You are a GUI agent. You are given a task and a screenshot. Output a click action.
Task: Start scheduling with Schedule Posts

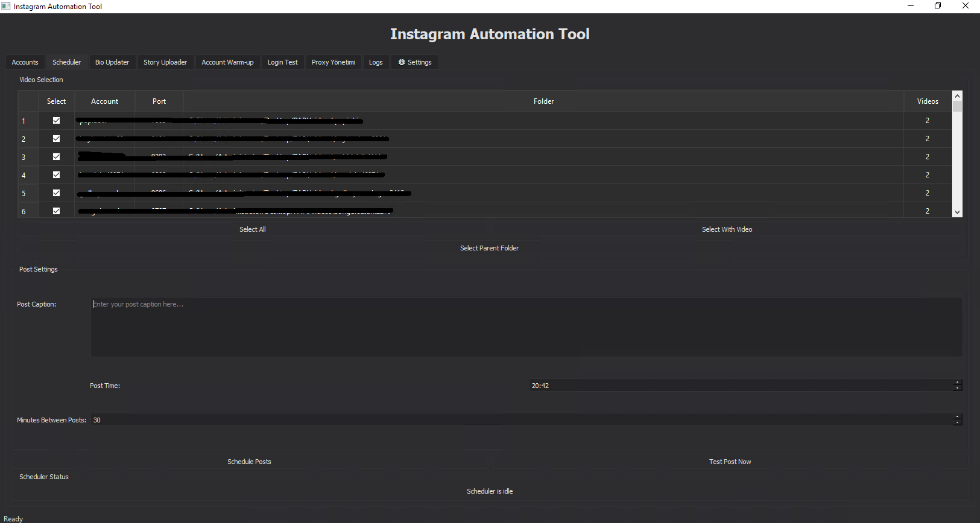(x=249, y=462)
